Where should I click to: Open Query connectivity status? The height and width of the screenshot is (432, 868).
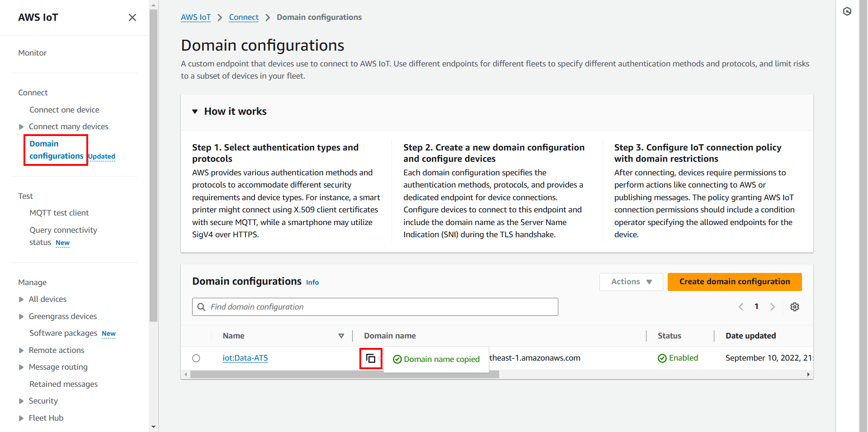63,236
